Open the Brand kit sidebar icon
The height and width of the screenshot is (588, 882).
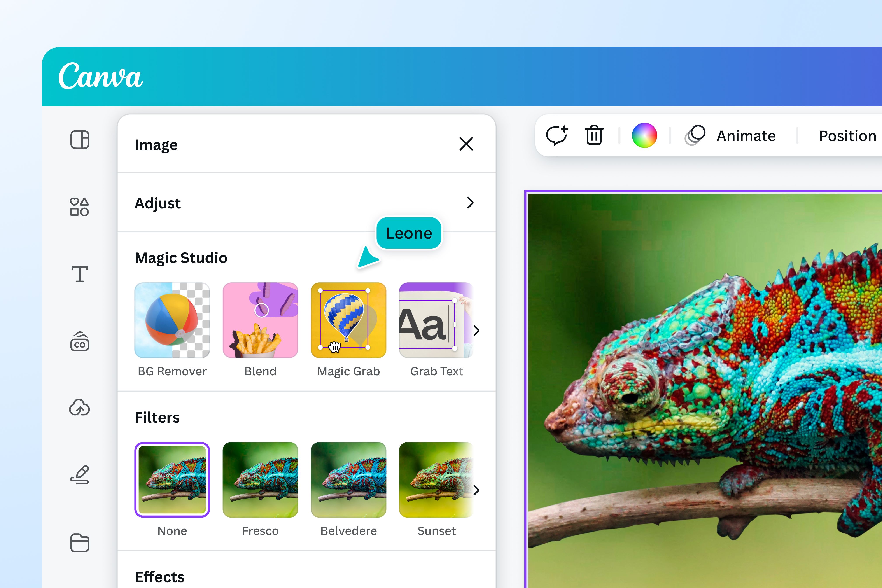[x=79, y=341]
